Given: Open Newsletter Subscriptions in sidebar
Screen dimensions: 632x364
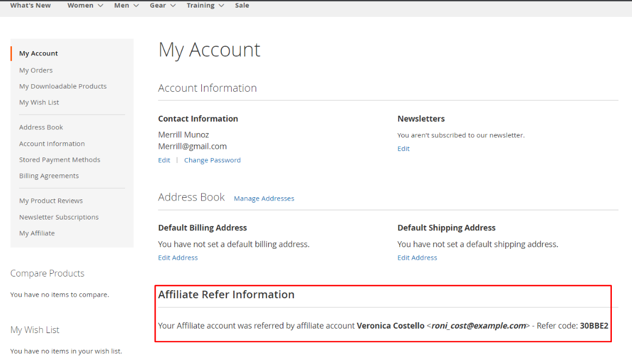Looking at the screenshot, I should point(59,217).
